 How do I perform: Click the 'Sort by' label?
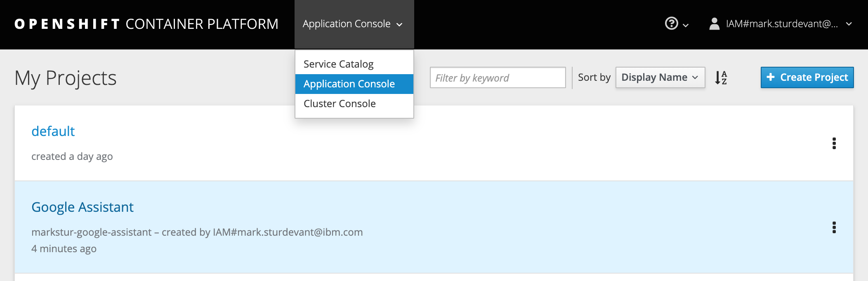coord(594,77)
